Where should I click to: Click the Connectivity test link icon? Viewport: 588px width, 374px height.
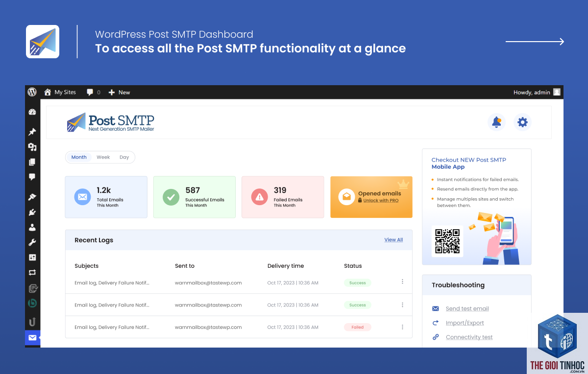coord(435,337)
